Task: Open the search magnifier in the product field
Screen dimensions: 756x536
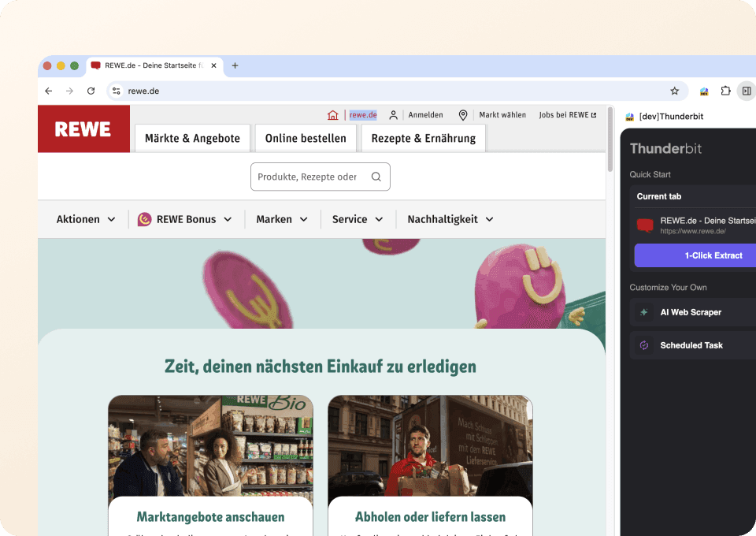Action: pyautogui.click(x=376, y=177)
